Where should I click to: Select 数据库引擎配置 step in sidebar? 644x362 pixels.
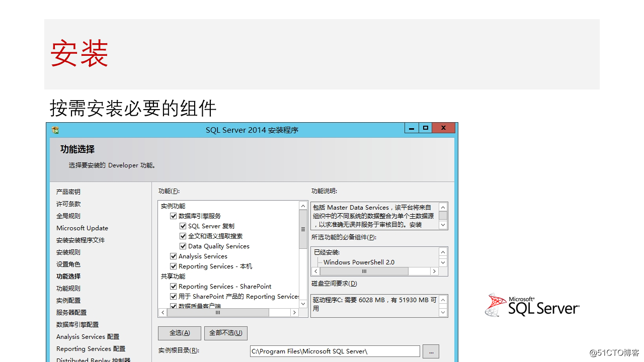pos(77,325)
